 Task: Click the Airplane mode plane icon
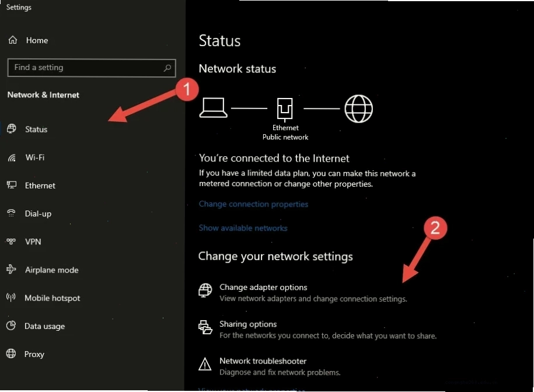coord(11,269)
